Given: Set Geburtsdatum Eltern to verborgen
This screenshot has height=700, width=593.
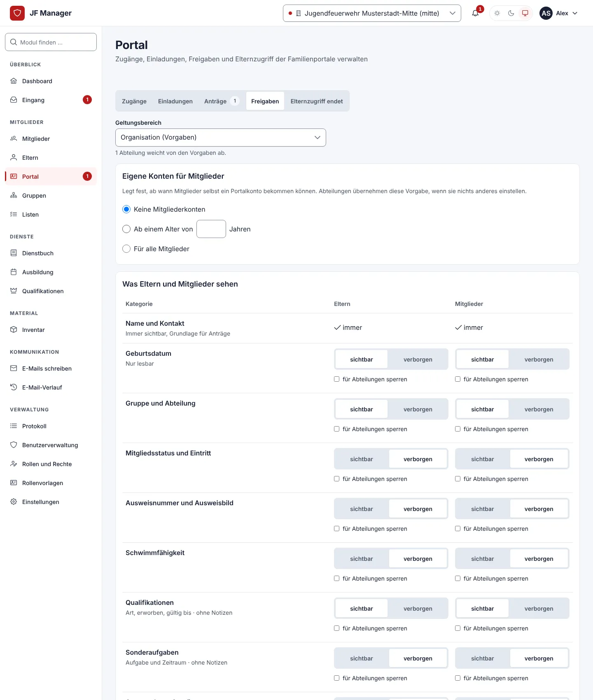Looking at the screenshot, I should pyautogui.click(x=418, y=359).
